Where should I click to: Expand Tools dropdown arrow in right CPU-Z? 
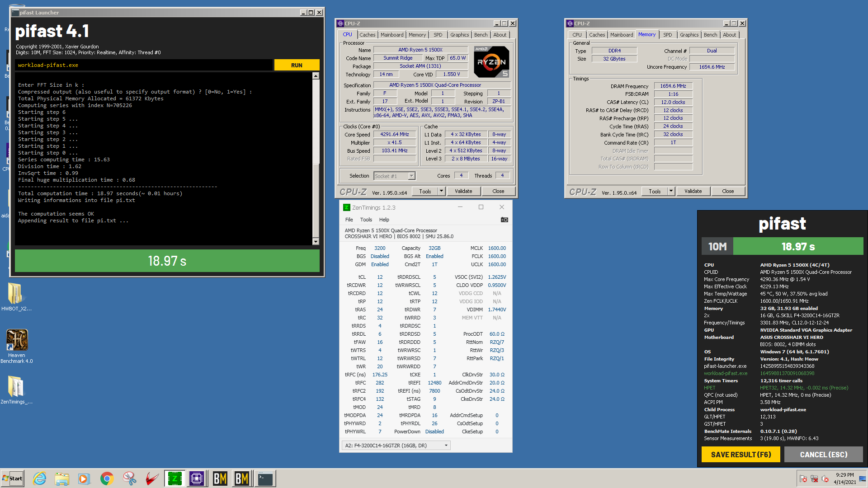pyautogui.click(x=671, y=192)
